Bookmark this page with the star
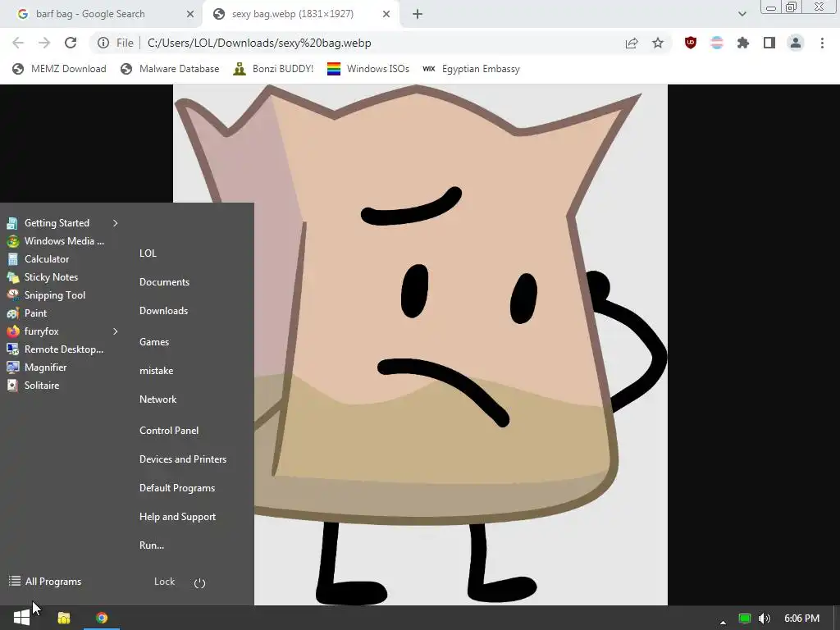 pyautogui.click(x=658, y=43)
